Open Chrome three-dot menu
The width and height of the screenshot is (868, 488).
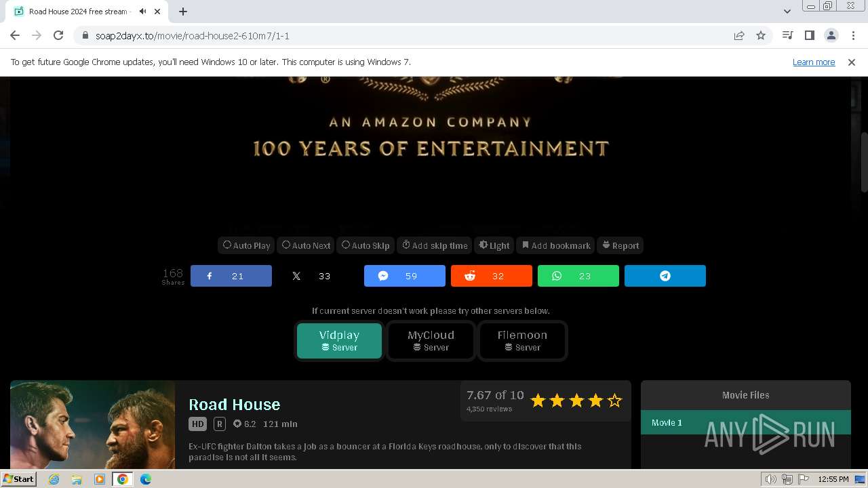pos(852,35)
